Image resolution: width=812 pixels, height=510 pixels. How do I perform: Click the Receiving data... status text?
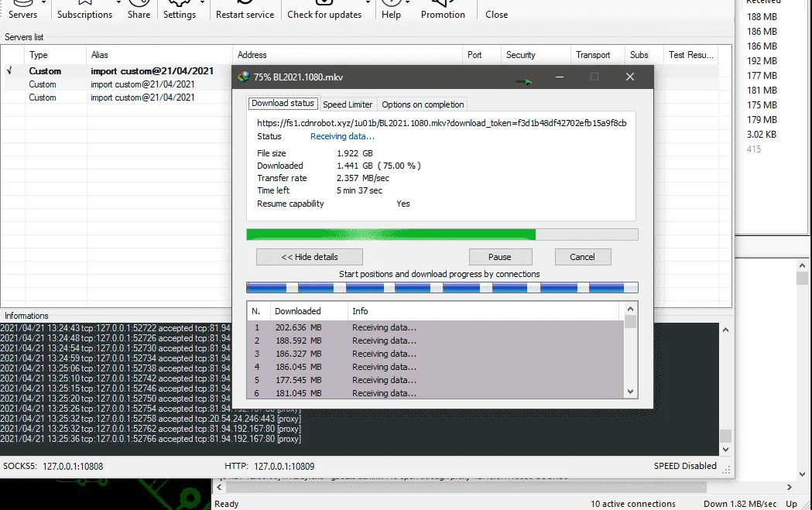click(x=342, y=136)
